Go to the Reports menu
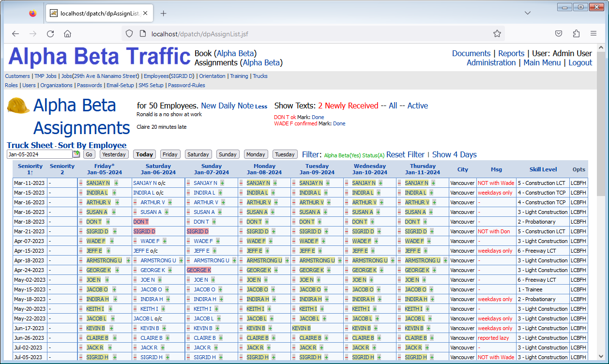 click(511, 53)
